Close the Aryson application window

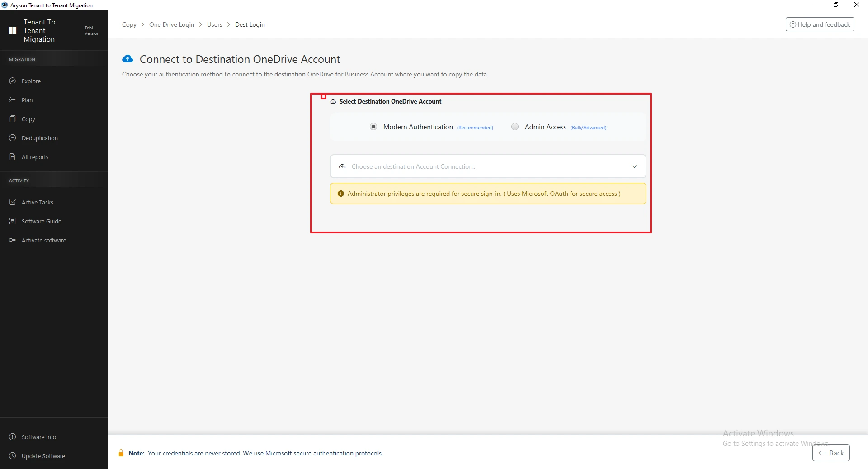[857, 5]
